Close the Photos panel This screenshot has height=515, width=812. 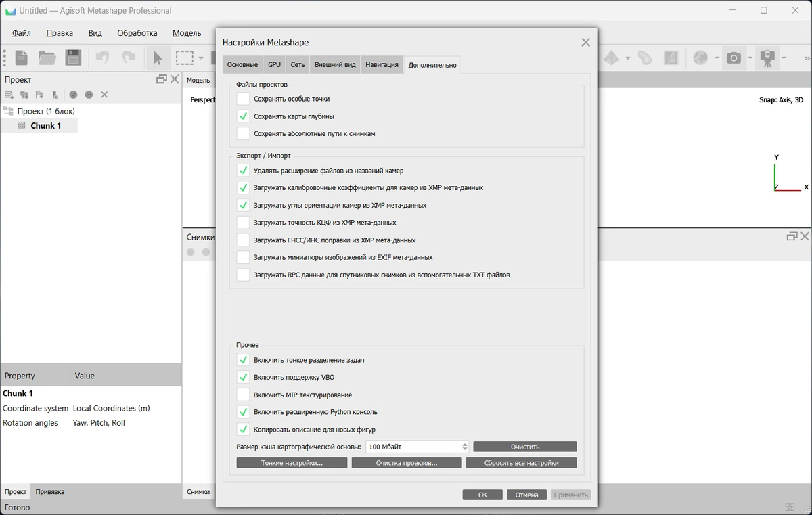click(x=805, y=236)
